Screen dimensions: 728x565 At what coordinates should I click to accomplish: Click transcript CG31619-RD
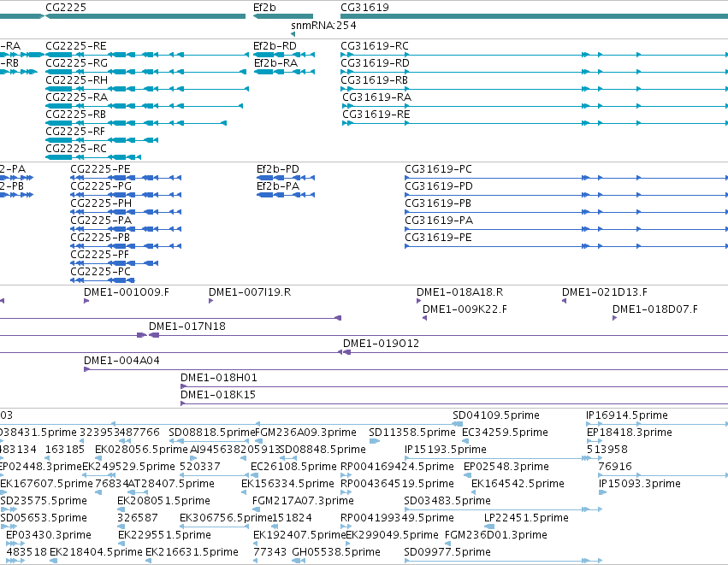pyautogui.click(x=376, y=63)
